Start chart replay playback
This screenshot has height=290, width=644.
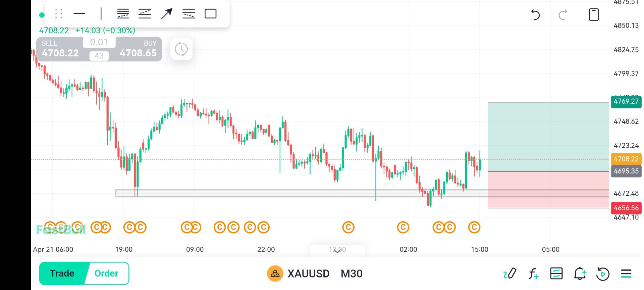[x=602, y=274]
